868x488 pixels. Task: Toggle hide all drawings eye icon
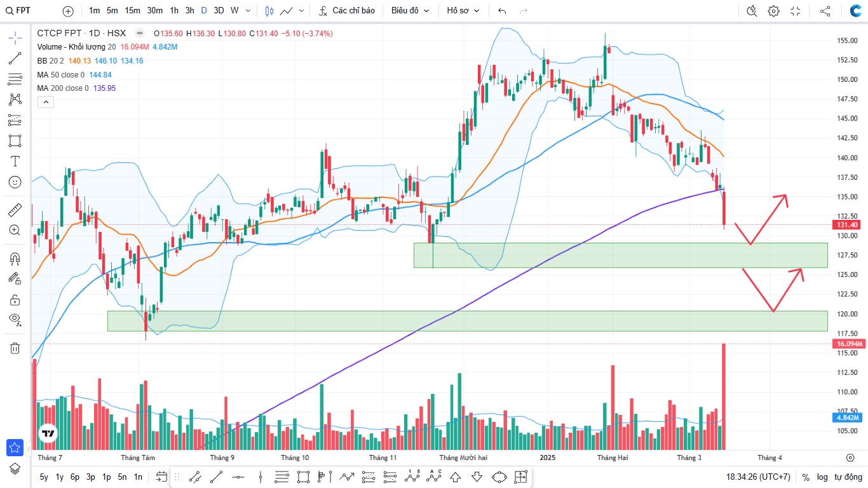(15, 320)
